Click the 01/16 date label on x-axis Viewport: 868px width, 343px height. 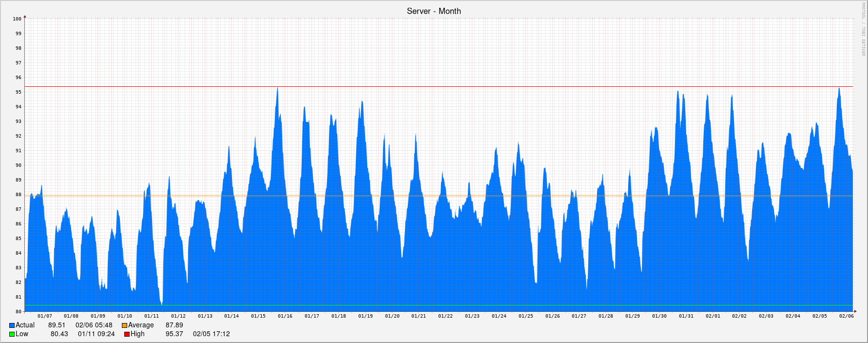click(x=285, y=316)
